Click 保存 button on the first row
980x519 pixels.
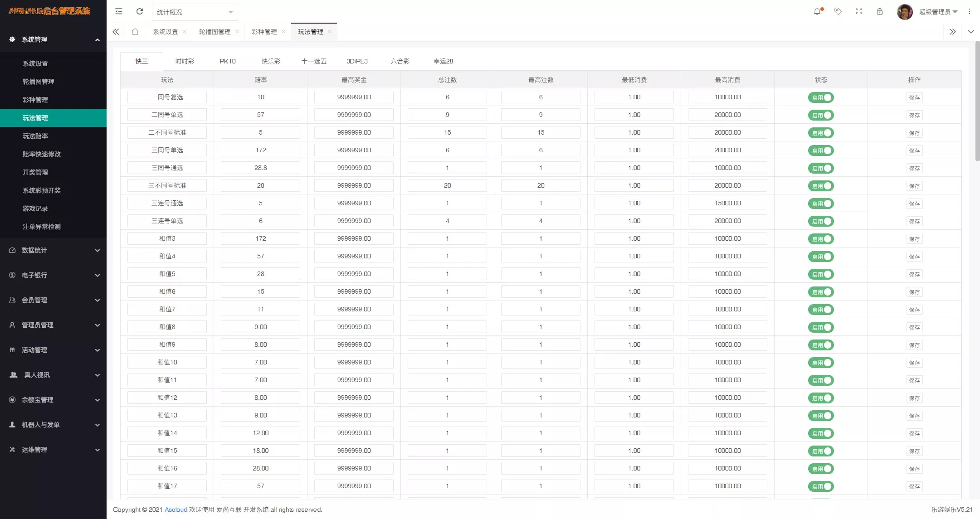tap(915, 97)
